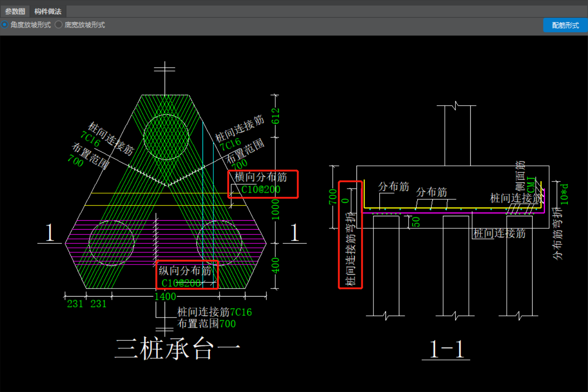Image resolution: width=588 pixels, height=392 pixels.
Task: Edit 700 in the bottom 布置范围700 text
Action: (x=227, y=324)
